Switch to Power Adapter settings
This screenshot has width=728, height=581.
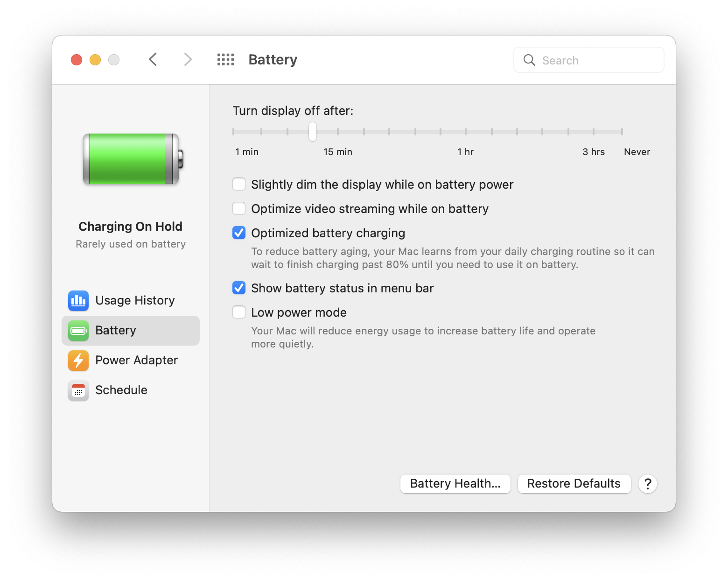click(x=131, y=361)
